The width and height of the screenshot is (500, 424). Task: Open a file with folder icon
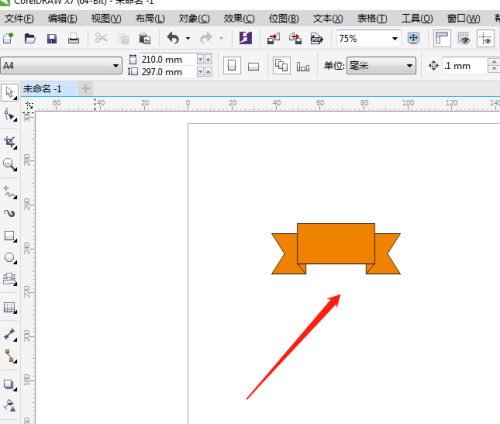30,38
